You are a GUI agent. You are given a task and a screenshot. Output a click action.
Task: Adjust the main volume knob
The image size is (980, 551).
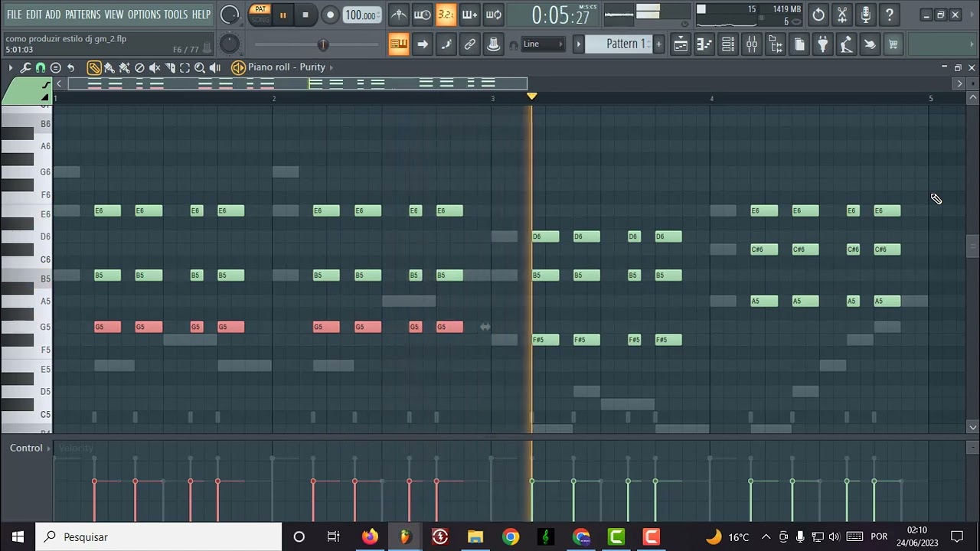pos(229,15)
